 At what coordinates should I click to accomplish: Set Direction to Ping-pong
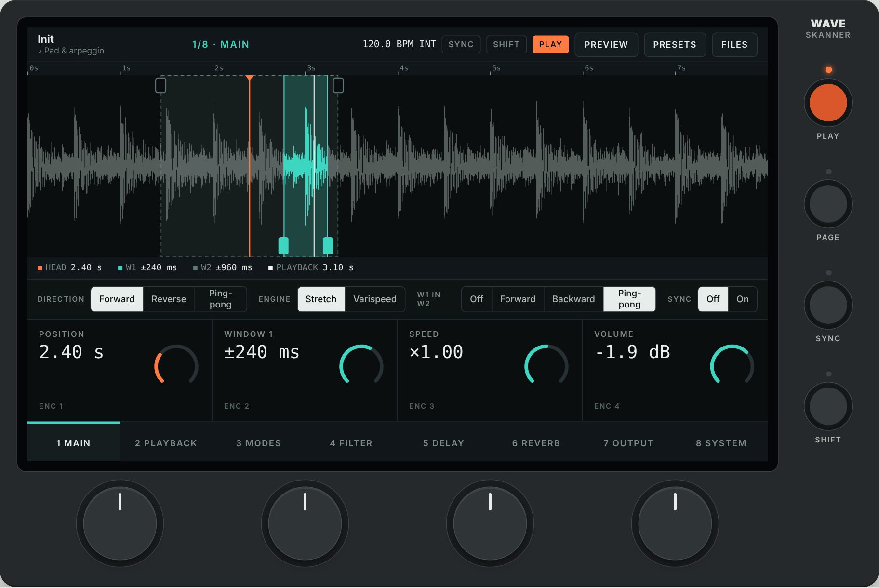tap(221, 299)
